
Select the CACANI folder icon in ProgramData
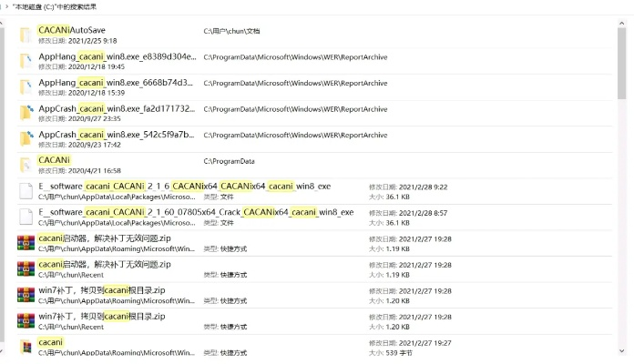pyautogui.click(x=26, y=166)
